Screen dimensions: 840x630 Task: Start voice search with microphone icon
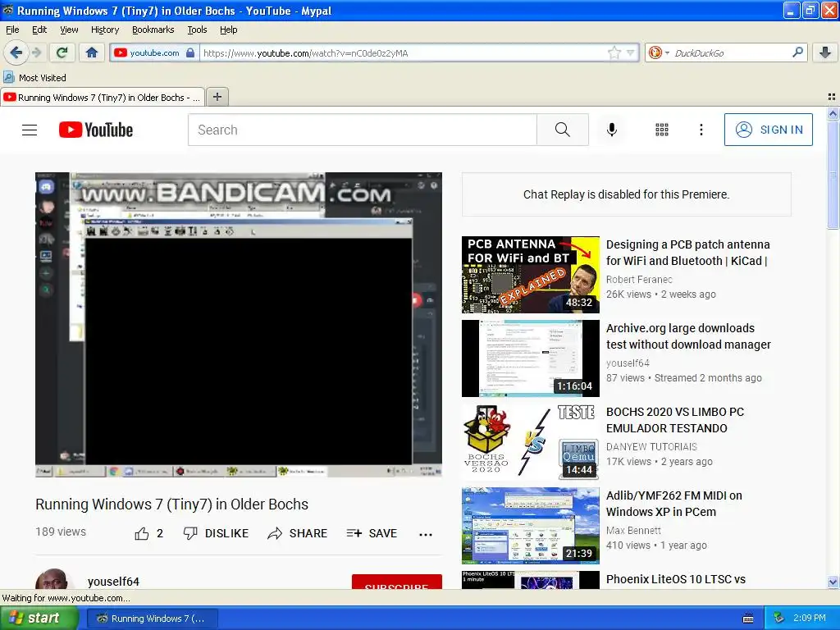612,130
